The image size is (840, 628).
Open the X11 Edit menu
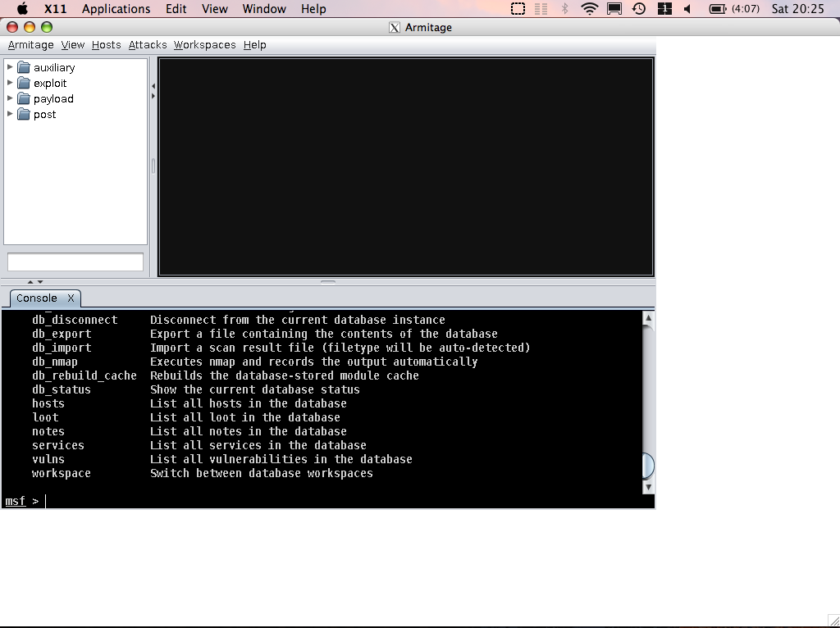pos(176,9)
